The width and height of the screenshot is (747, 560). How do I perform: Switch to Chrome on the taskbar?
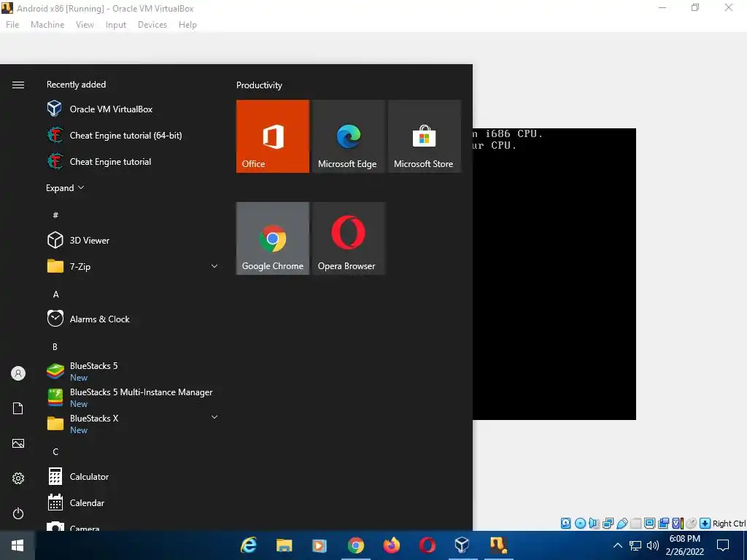[x=355, y=545]
